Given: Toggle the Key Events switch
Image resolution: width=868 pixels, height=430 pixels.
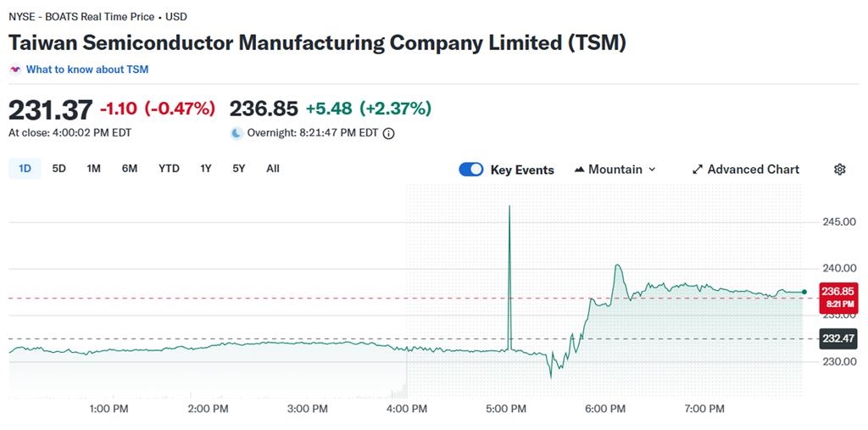Looking at the screenshot, I should pyautogui.click(x=471, y=170).
